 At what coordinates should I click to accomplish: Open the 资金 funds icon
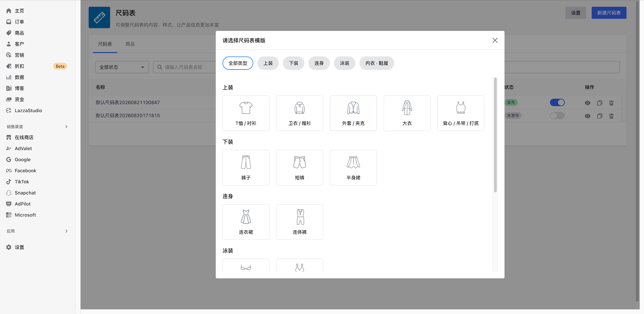[x=9, y=99]
